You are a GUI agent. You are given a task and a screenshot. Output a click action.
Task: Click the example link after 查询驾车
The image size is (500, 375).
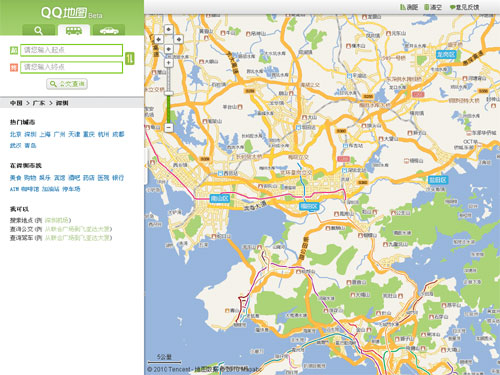coord(77,238)
